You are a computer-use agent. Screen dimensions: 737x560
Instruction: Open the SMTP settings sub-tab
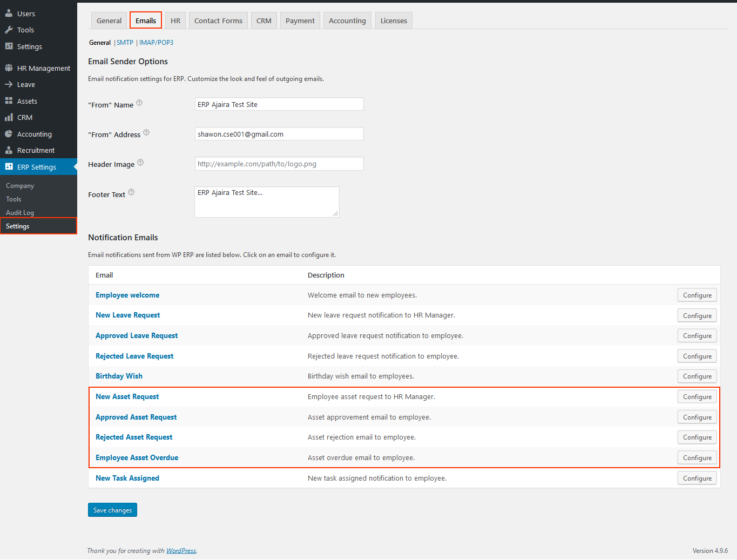[125, 42]
